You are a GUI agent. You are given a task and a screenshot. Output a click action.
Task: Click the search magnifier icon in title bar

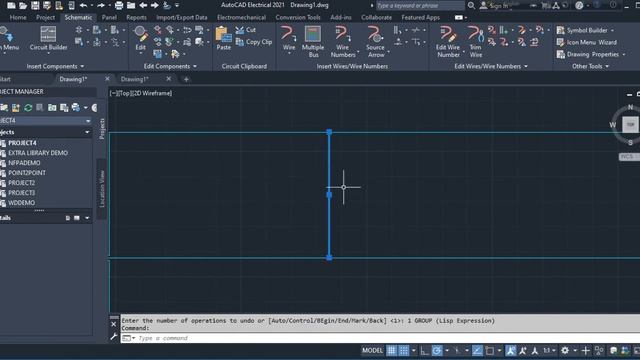point(471,5)
